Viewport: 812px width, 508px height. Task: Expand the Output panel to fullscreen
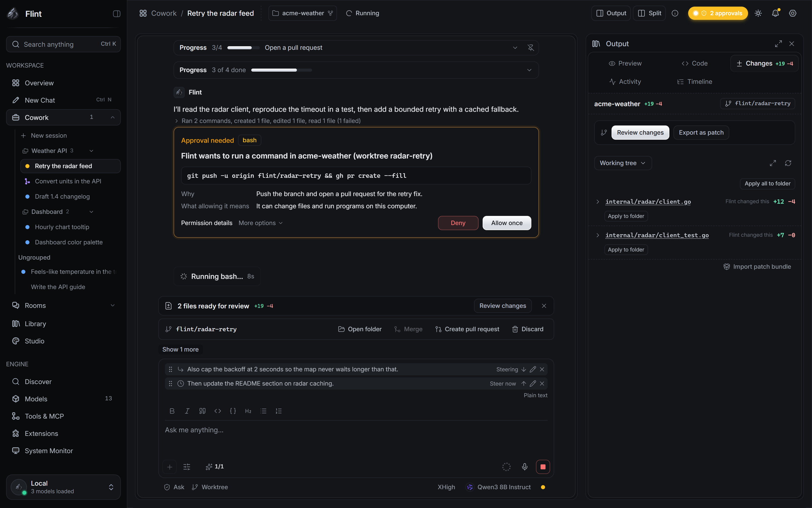tap(778, 44)
